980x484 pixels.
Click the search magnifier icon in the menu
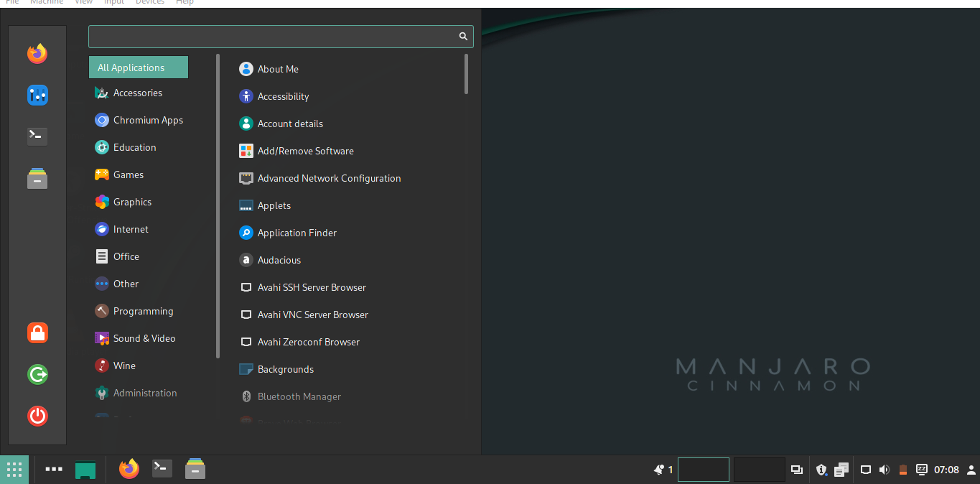pos(463,37)
